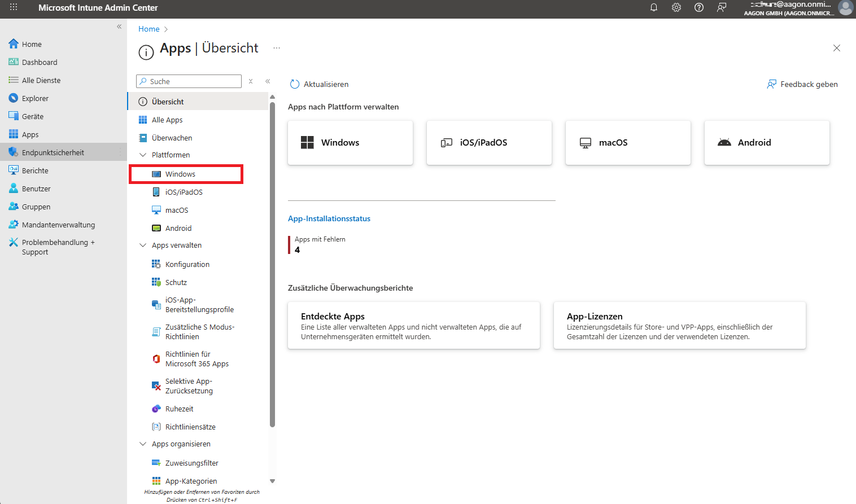Viewport: 856px width, 504px height.
Task: Click the Feedback geben button
Action: 802,84
